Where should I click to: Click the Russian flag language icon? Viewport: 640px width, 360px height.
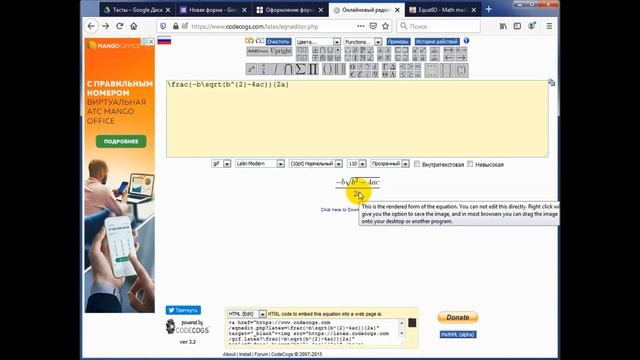pos(164,41)
